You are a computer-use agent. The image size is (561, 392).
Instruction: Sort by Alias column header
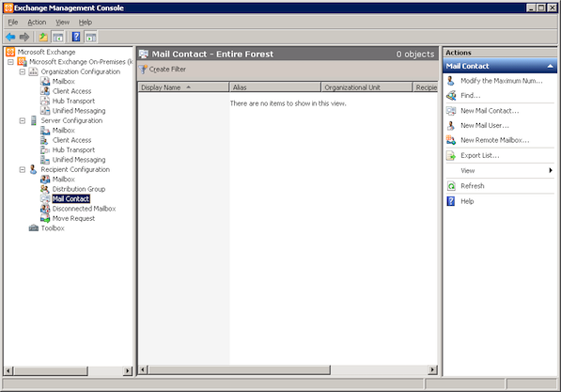pyautogui.click(x=275, y=87)
